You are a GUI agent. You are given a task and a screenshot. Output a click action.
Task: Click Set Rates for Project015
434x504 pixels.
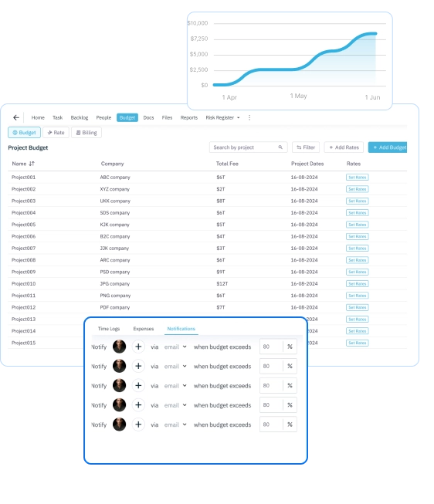click(x=357, y=343)
